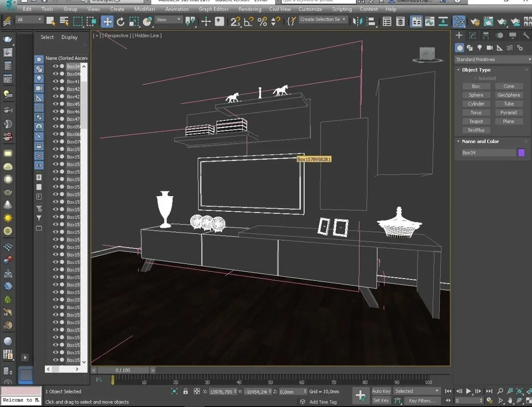Toggle Display Geometry filter in Scene Explorer
532x407 pixels.
click(39, 59)
